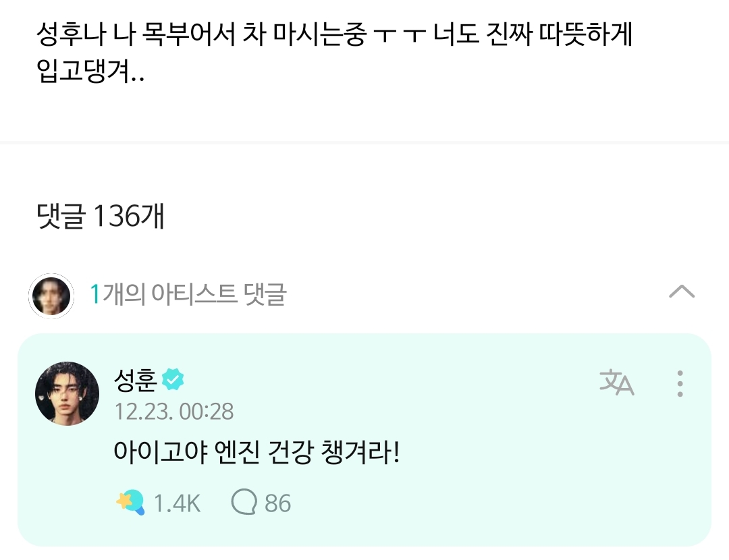Tap the small artist avatar beside artist comments
This screenshot has width=729, height=560.
[x=51, y=296]
